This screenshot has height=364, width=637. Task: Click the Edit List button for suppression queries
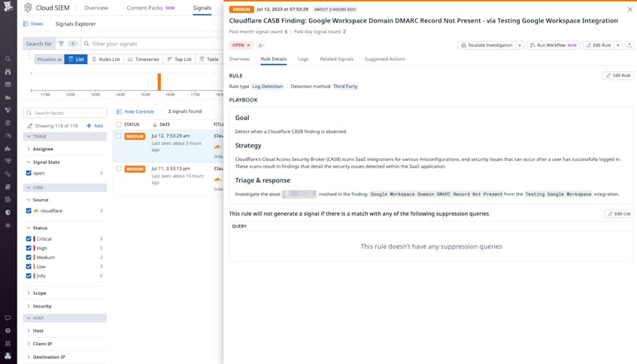619,214
